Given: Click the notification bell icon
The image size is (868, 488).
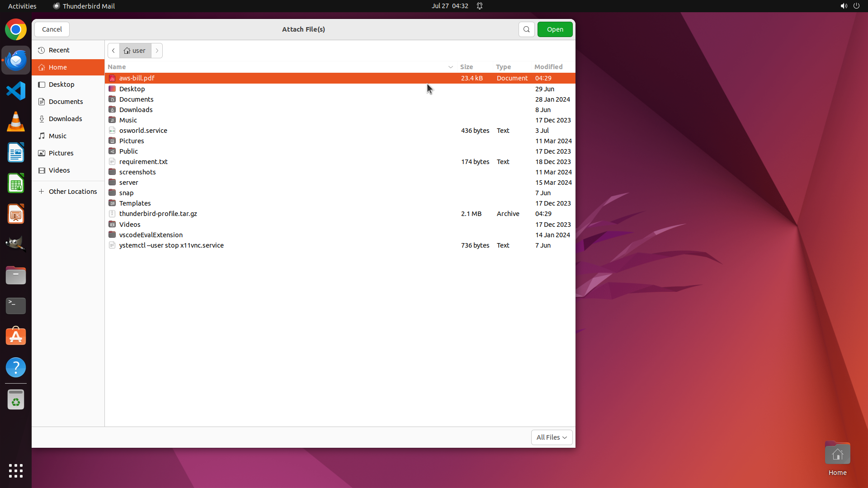Looking at the screenshot, I should tap(480, 6).
